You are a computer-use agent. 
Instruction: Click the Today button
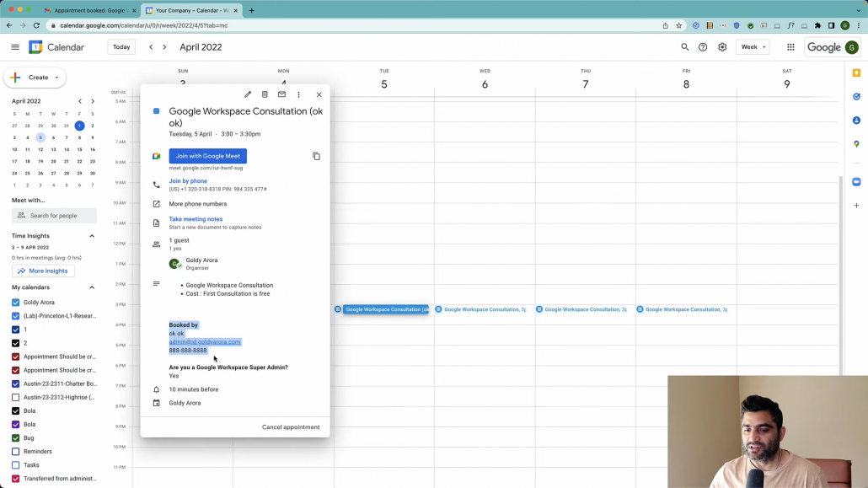[121, 47]
